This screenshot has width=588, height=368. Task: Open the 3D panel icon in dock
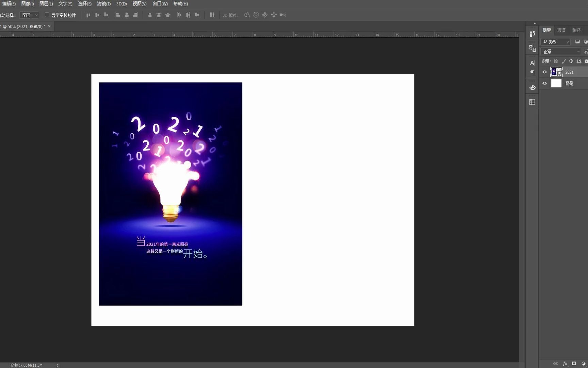coord(533,48)
